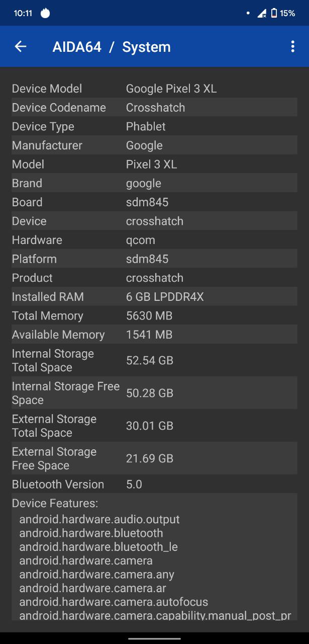
Task: Tap External Storage Free Space row
Action: point(154,458)
